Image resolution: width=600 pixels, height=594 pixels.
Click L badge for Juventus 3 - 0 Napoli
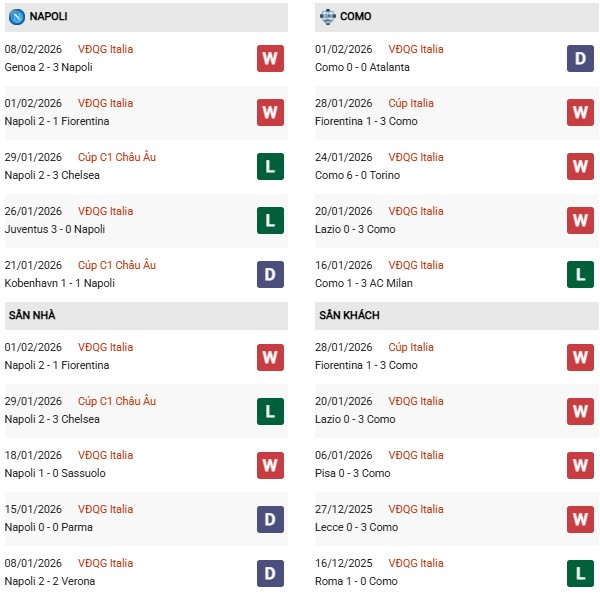pos(270,220)
